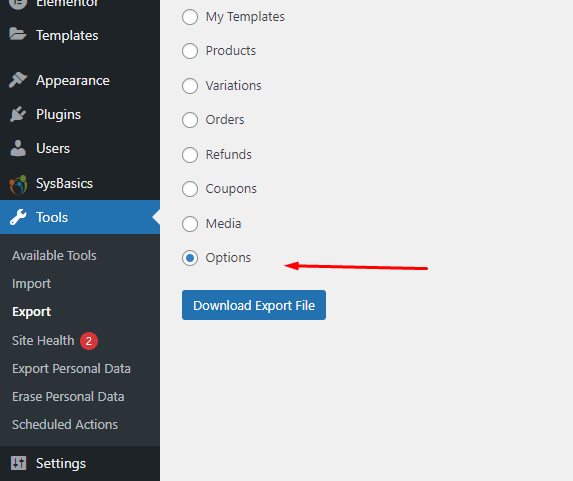573x481 pixels.
Task: Click the SysBasics logo icon
Action: (18, 184)
